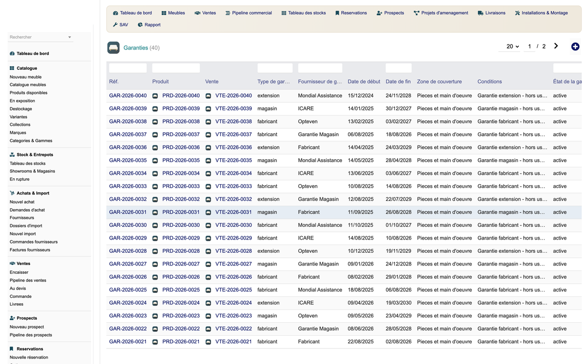This screenshot has height=364, width=588.
Task: Open sale link VTE-2026-0033
Action: point(233,186)
